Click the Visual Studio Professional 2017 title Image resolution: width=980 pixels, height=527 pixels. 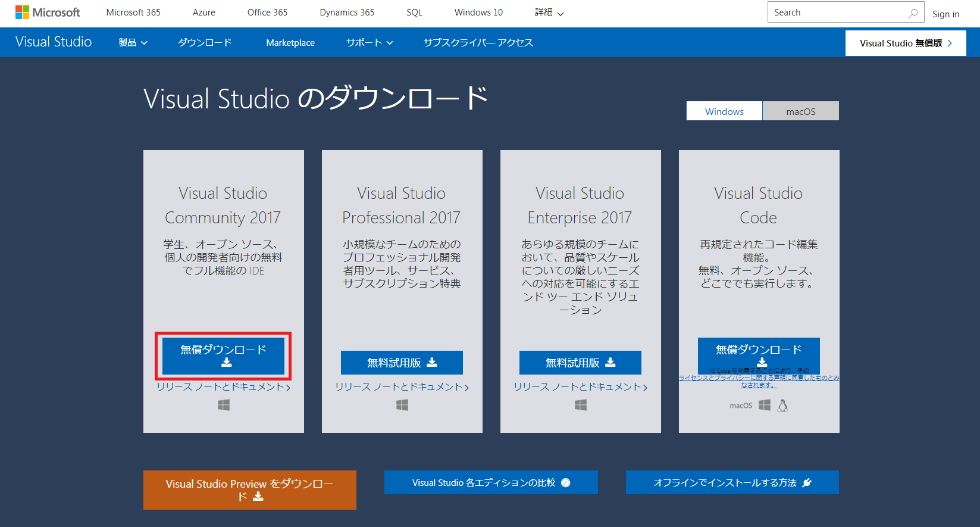(402, 205)
